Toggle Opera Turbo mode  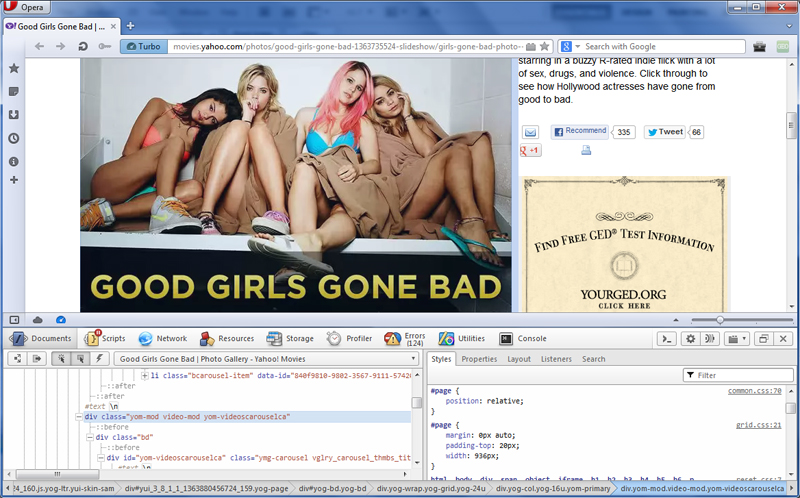click(x=142, y=46)
